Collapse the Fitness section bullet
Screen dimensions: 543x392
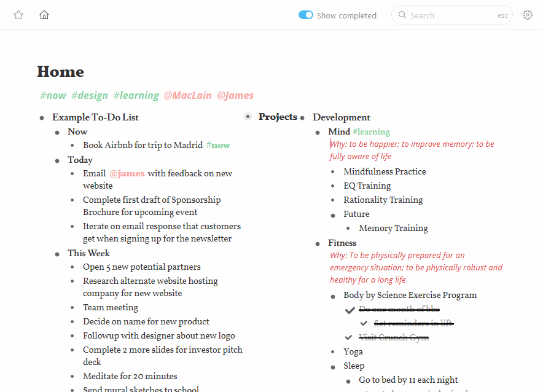point(319,243)
